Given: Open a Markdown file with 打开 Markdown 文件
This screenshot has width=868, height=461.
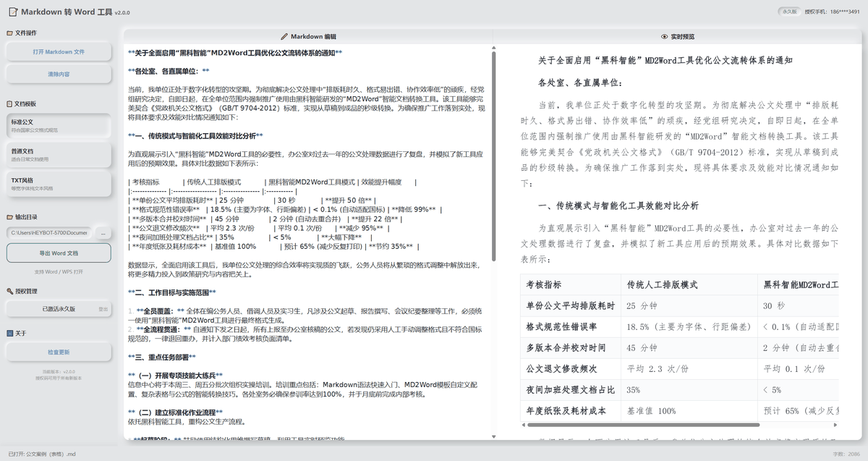Looking at the screenshot, I should [59, 52].
